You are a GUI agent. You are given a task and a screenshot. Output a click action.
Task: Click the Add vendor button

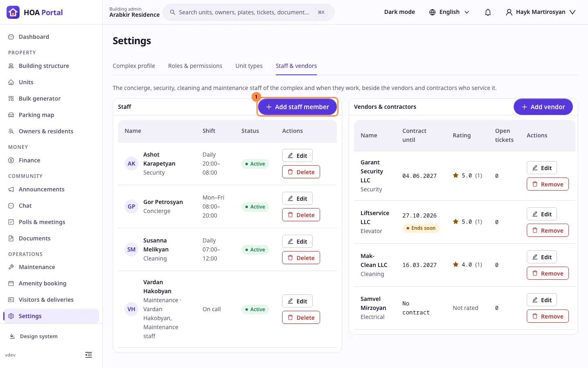pos(543,107)
